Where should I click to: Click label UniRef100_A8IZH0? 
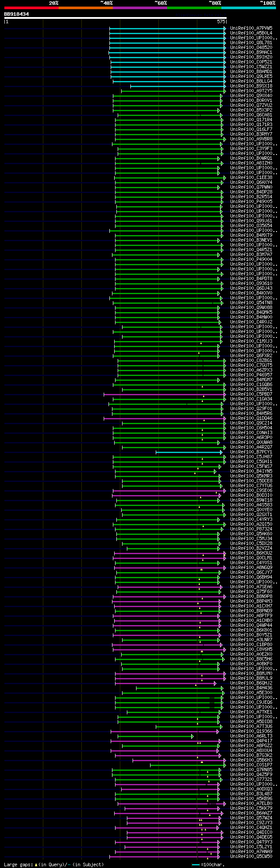(251, 163)
